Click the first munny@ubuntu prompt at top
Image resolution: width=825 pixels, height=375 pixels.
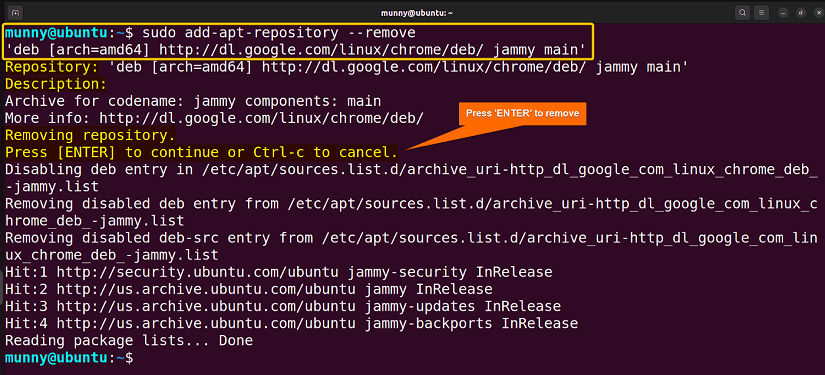(x=69, y=33)
